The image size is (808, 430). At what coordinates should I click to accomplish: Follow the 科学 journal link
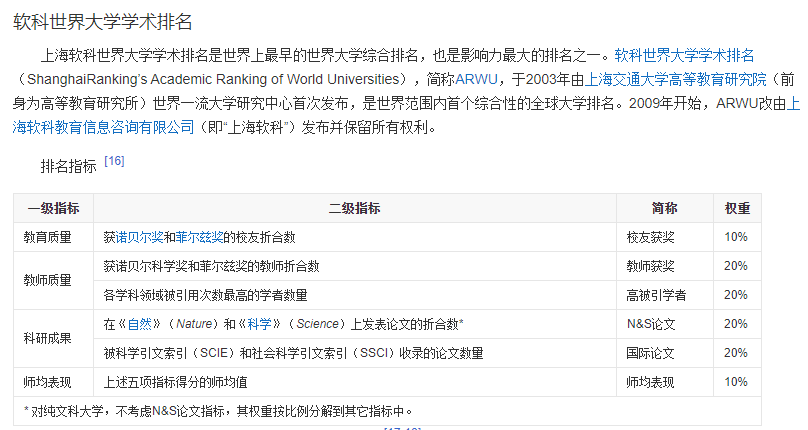[259, 324]
